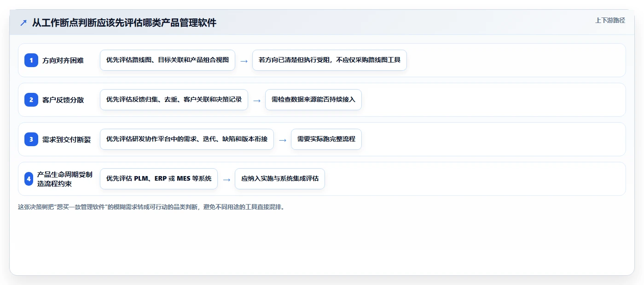Screen dimensions: 644x285
Task: Click the arrow in the PLM、ERP row
Action: pyautogui.click(x=226, y=179)
